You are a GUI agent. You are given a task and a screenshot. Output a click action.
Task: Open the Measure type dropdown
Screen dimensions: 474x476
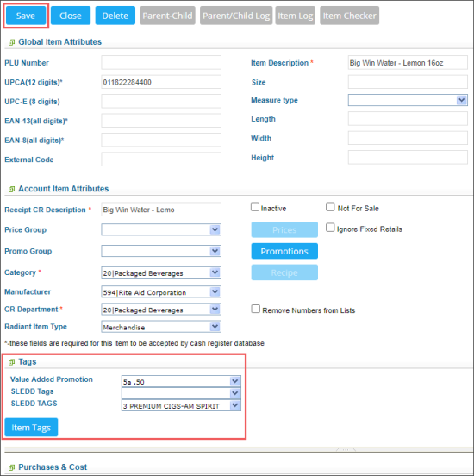tap(408, 100)
